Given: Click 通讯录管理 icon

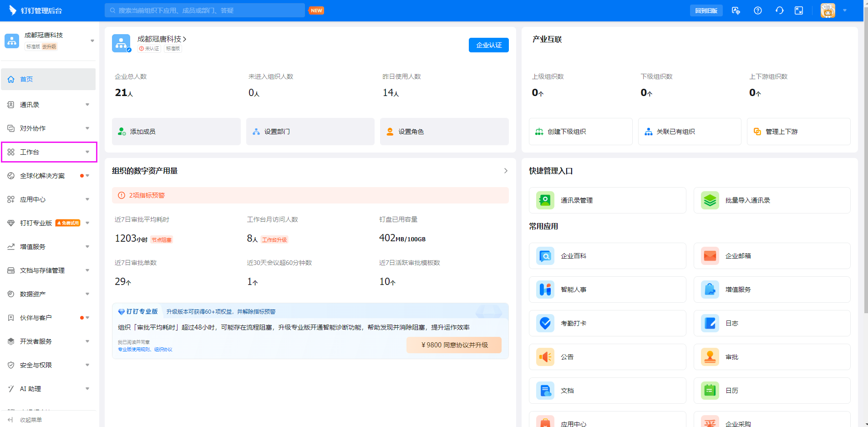Looking at the screenshot, I should point(545,200).
